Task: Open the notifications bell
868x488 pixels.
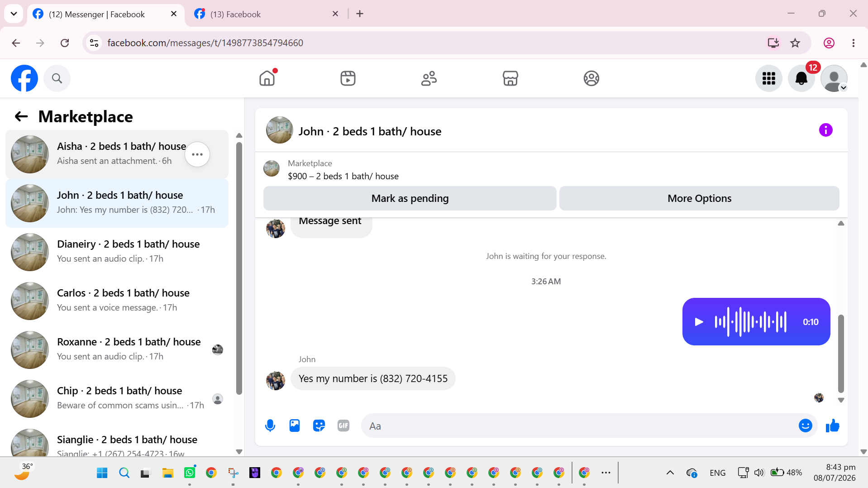Action: (x=801, y=78)
